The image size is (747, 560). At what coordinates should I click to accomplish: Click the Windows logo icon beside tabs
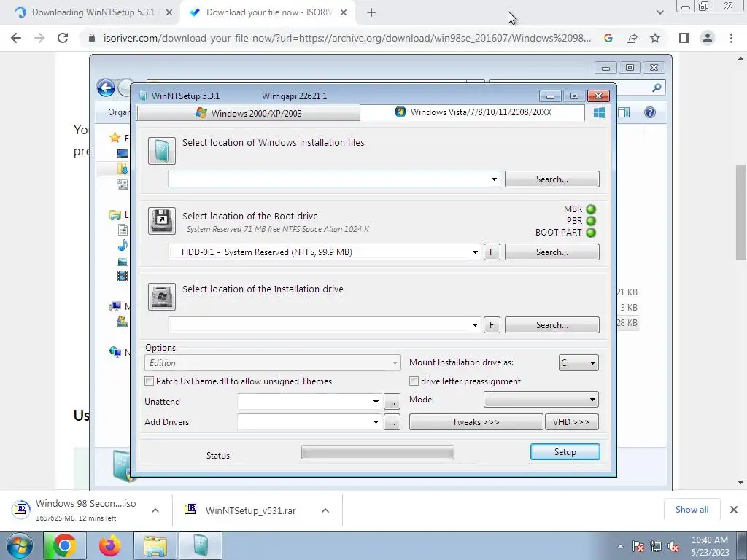[x=600, y=112]
